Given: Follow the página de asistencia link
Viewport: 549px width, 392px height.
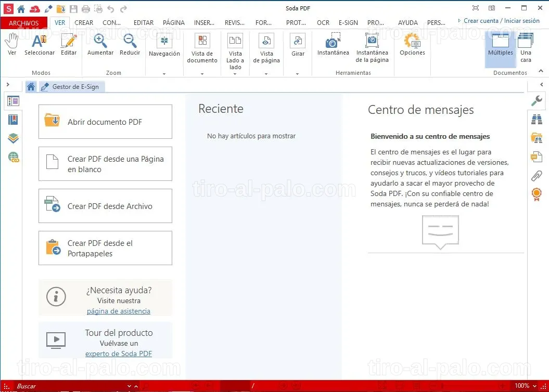Looking at the screenshot, I should pos(118,311).
